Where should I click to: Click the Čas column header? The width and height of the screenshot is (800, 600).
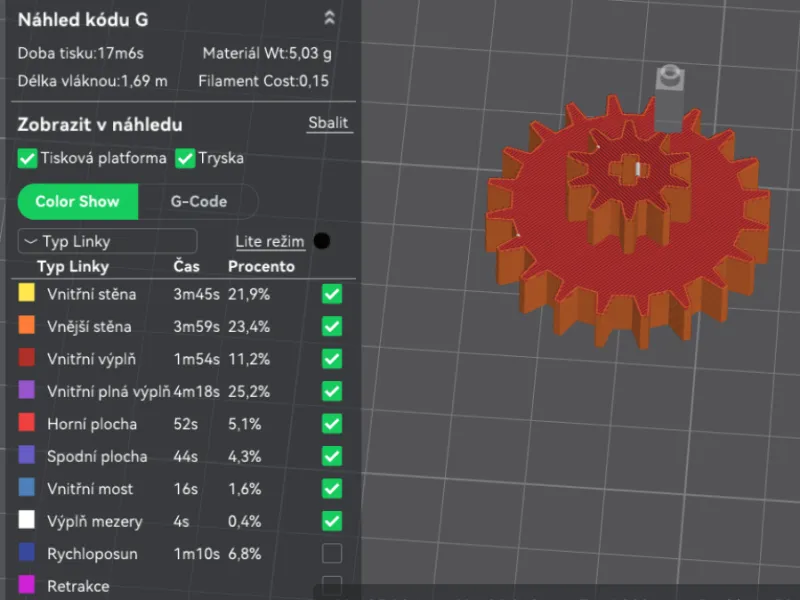pyautogui.click(x=186, y=266)
